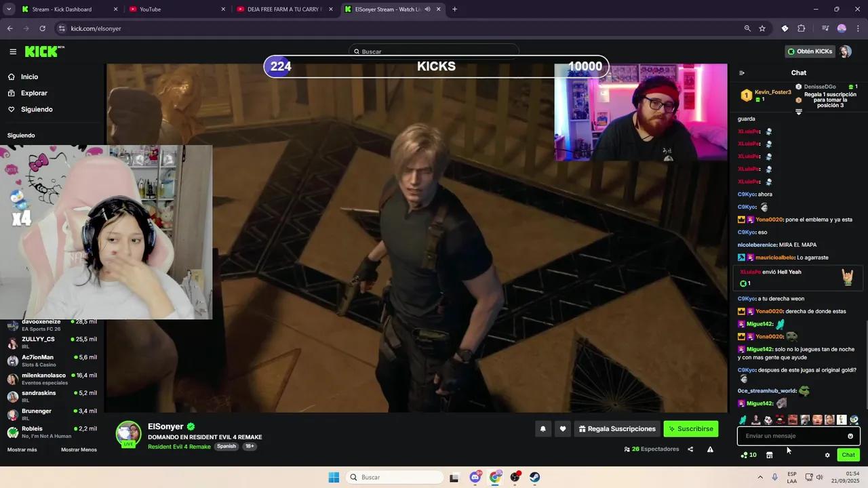Open Kevin_Foster3 leaderboard entry
The width and height of the screenshot is (868, 488).
point(766,96)
